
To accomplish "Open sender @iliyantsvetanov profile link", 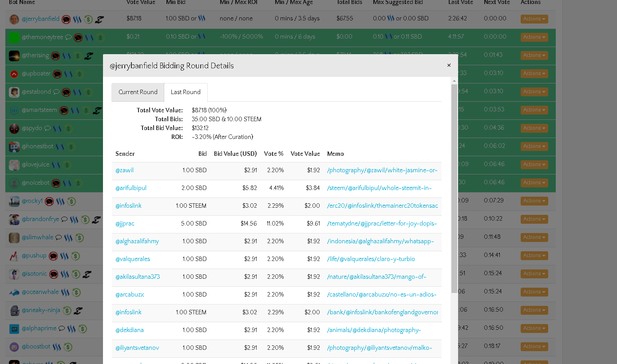I will [137, 348].
